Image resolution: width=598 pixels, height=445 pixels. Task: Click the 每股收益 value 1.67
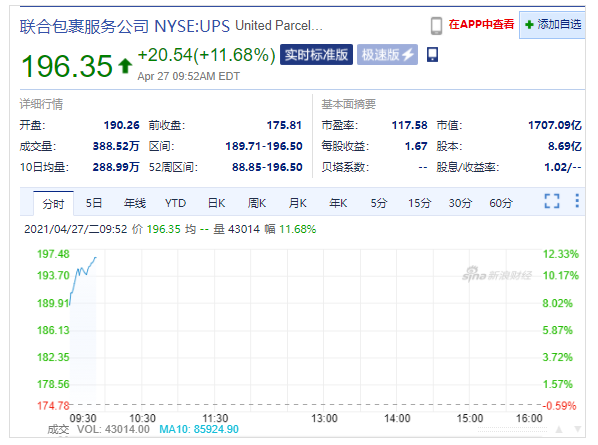pos(416,146)
